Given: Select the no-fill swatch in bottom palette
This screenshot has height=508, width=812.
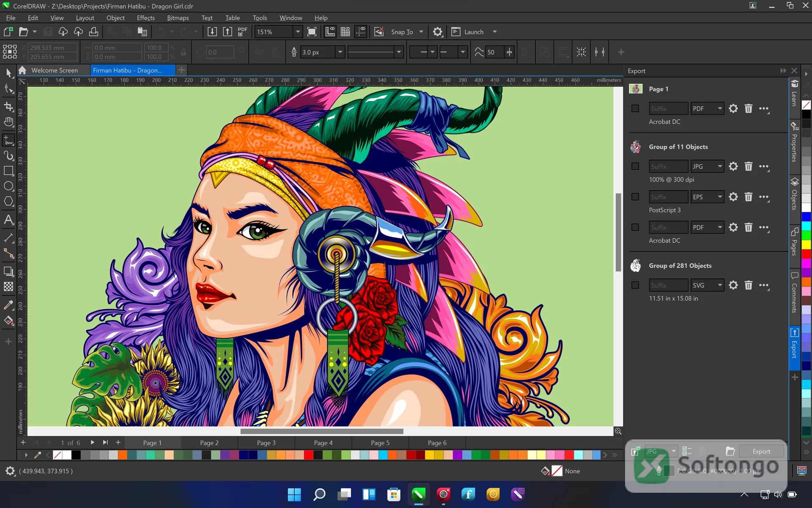Looking at the screenshot, I should tap(57, 455).
